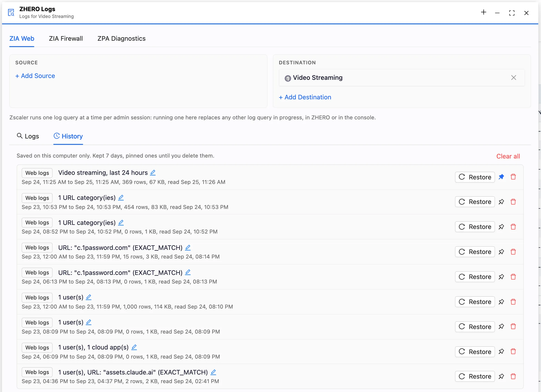541x392 pixels.
Task: Pin the Sep 24, 08:52 PM URL category entry
Action: 501,227
